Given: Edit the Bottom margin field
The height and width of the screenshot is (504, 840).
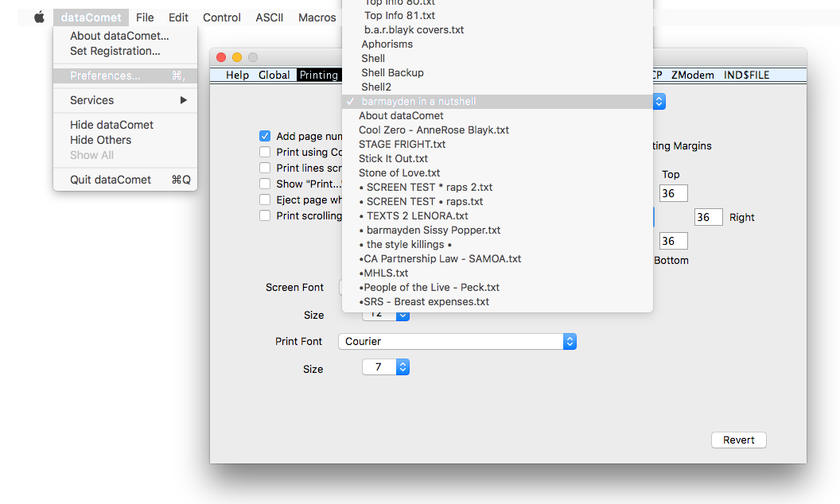Looking at the screenshot, I should coord(674,241).
